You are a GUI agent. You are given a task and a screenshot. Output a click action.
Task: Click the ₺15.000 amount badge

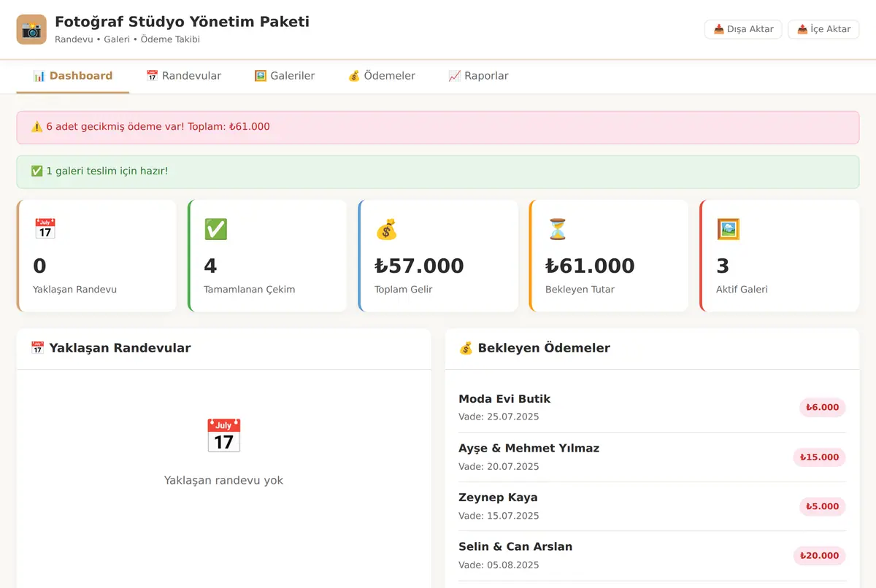tap(819, 457)
